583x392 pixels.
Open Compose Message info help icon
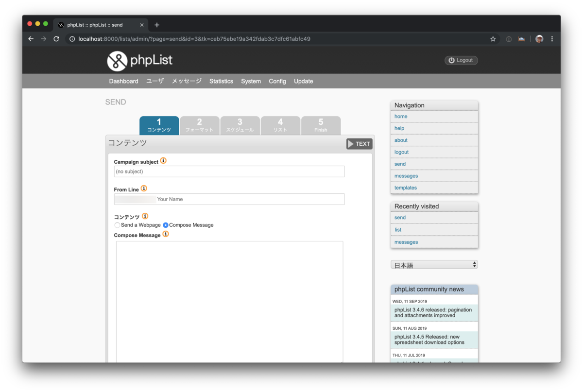[x=166, y=234]
